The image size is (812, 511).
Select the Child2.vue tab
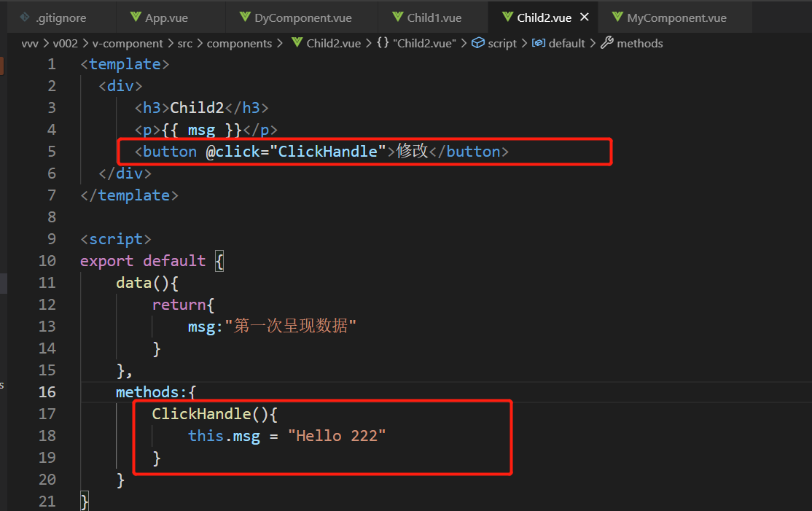coord(544,17)
